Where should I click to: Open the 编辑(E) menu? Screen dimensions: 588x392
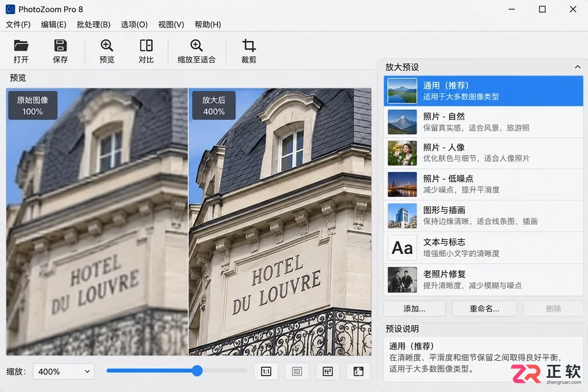(x=54, y=24)
